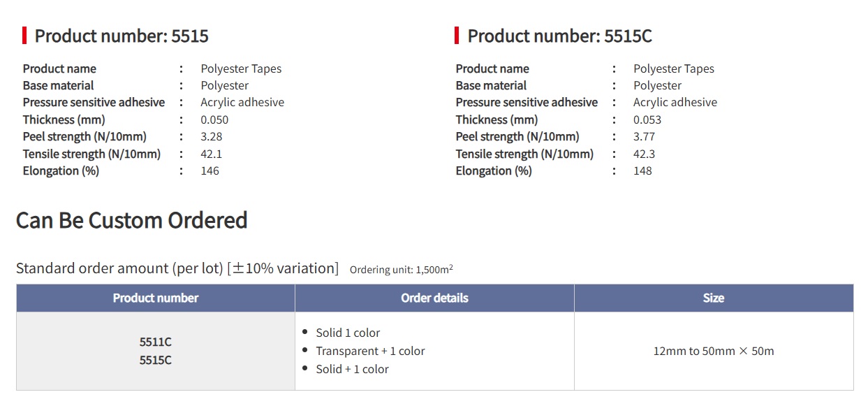
Task: Click the "Standard order amount (per lot)" text
Action: [119, 268]
